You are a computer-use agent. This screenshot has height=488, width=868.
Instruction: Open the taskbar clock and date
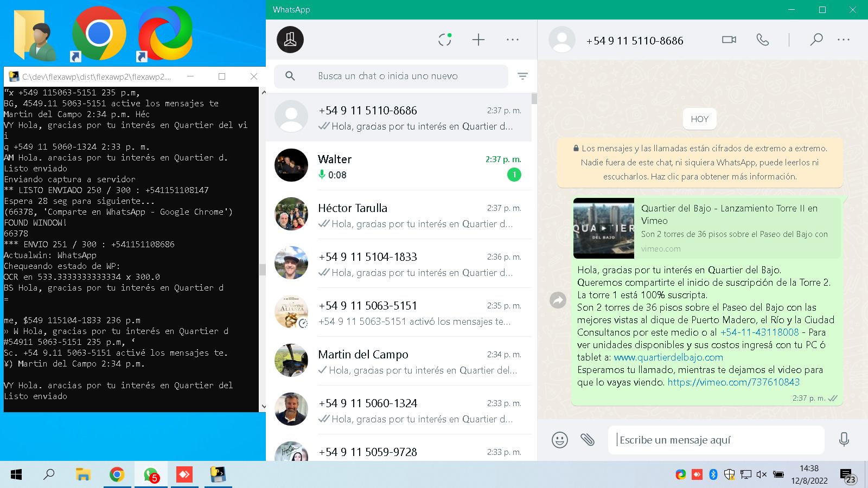click(x=809, y=474)
